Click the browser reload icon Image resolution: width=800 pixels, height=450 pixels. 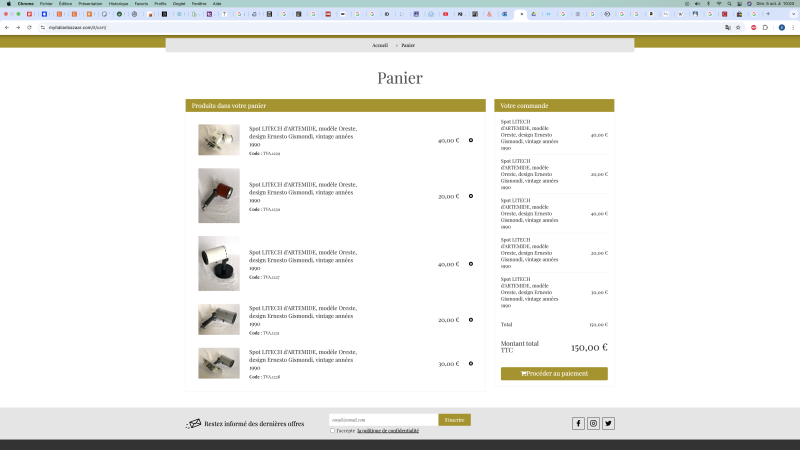(x=29, y=27)
